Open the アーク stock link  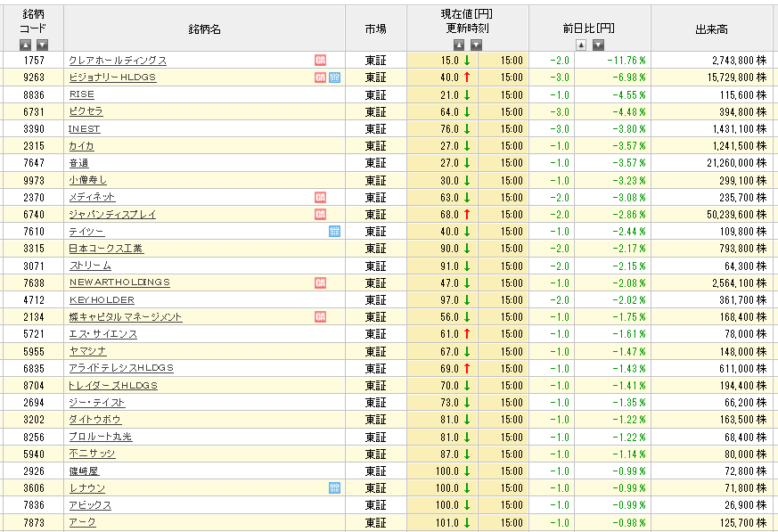pyautogui.click(x=82, y=522)
